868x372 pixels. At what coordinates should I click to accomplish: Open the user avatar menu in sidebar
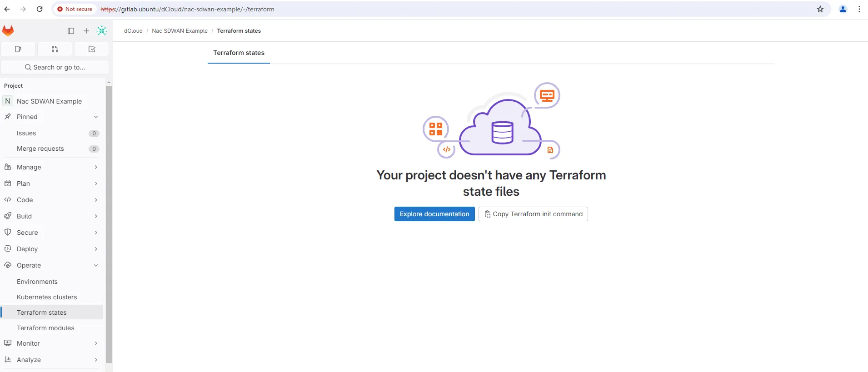[102, 31]
